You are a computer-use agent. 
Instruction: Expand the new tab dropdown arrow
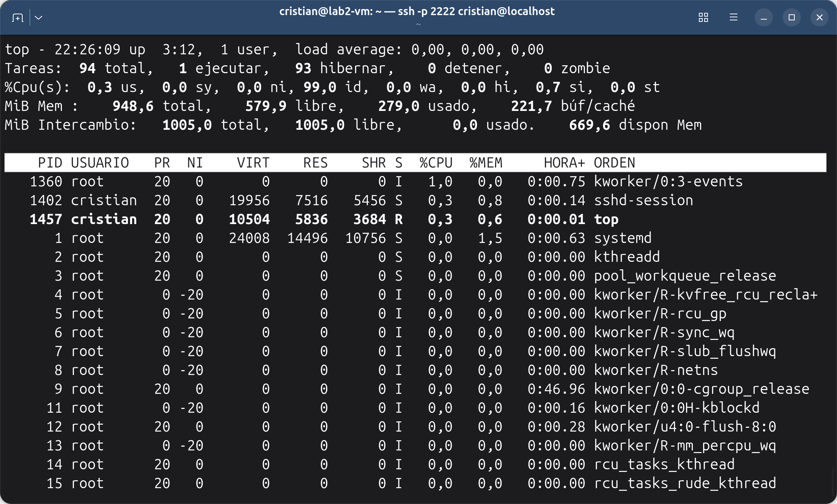click(38, 17)
